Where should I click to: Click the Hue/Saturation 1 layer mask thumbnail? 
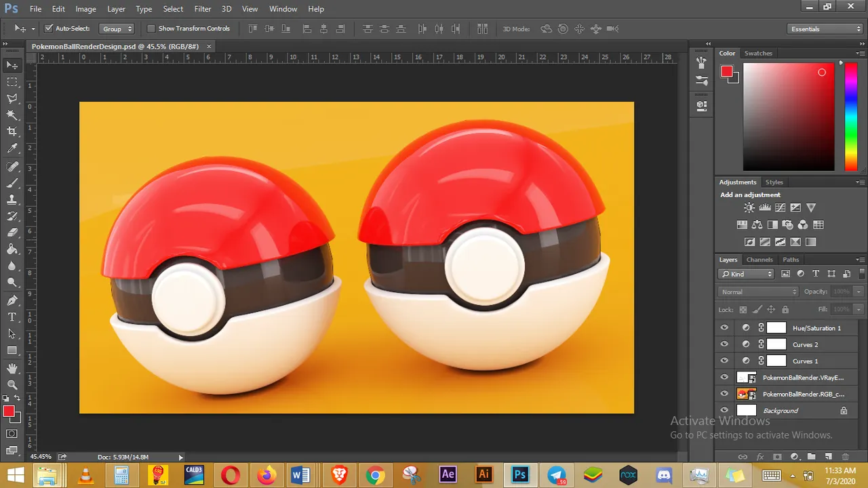(776, 328)
